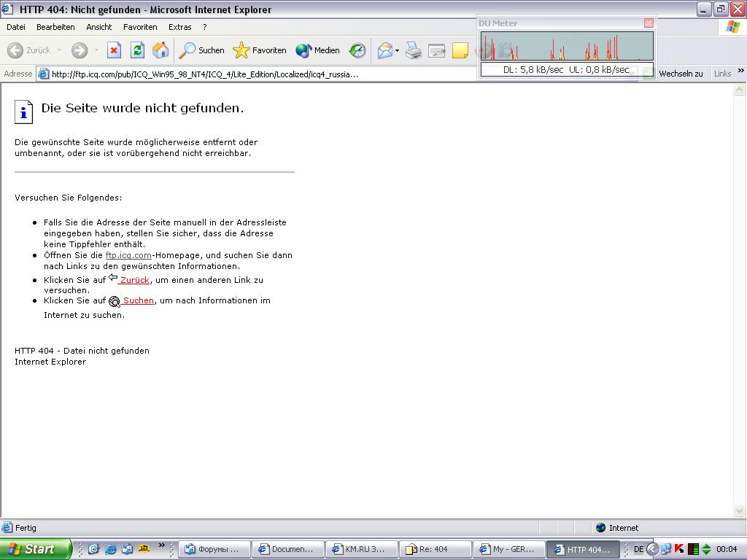The height and width of the screenshot is (560, 747).
Task: Click the yellow Quick Launch icon
Action: [x=144, y=548]
